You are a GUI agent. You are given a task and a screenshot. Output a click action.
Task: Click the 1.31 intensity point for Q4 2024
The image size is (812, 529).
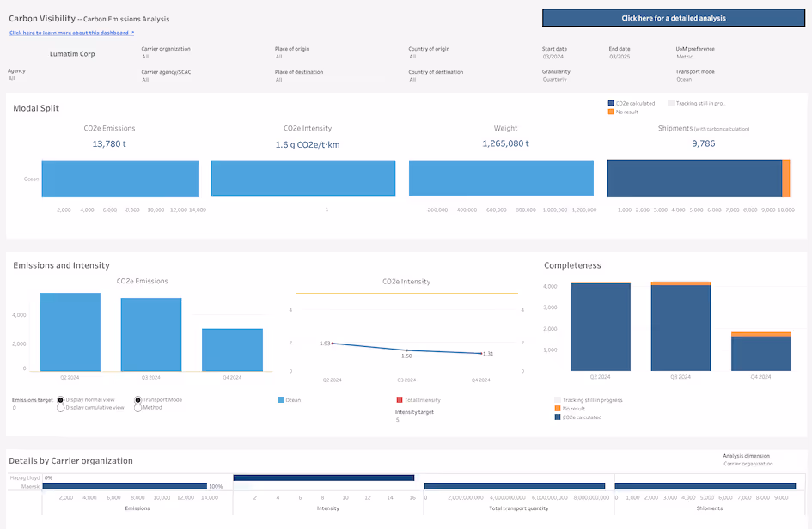[x=481, y=354]
